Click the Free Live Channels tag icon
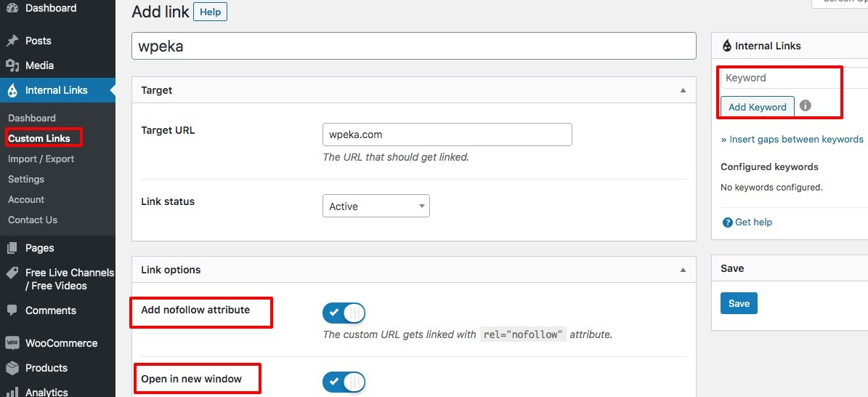The width and height of the screenshot is (868, 397). [x=12, y=273]
